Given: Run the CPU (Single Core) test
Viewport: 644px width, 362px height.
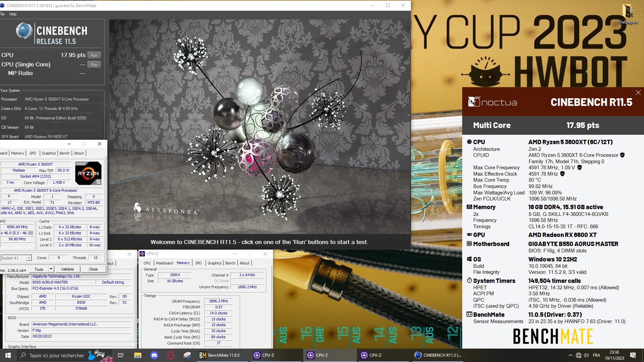Looking at the screenshot, I should coord(94,65).
